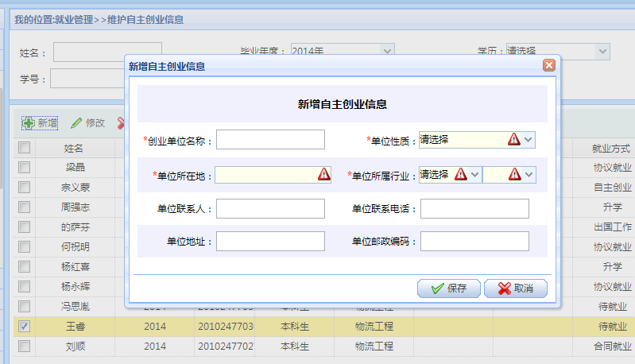Focus the 单位联系人 input field
The width and height of the screenshot is (635, 364).
tap(270, 208)
